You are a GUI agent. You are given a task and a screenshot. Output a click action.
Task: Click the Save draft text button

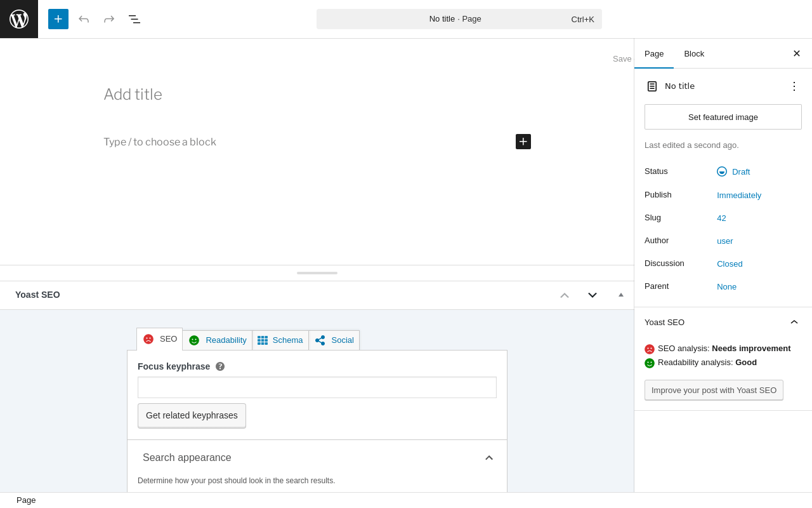tap(622, 59)
